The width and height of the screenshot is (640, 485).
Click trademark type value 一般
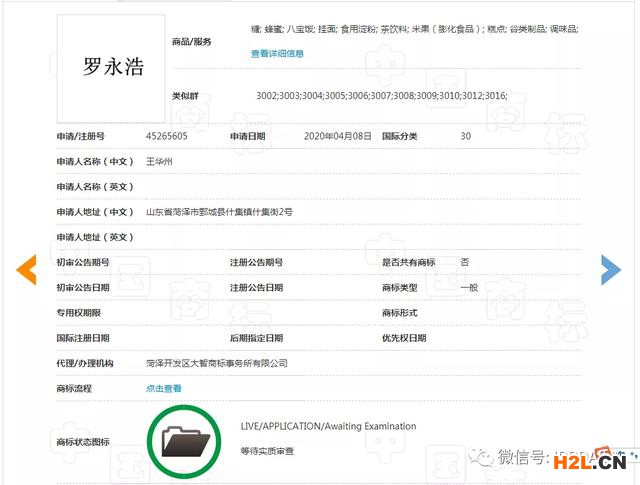pos(468,287)
